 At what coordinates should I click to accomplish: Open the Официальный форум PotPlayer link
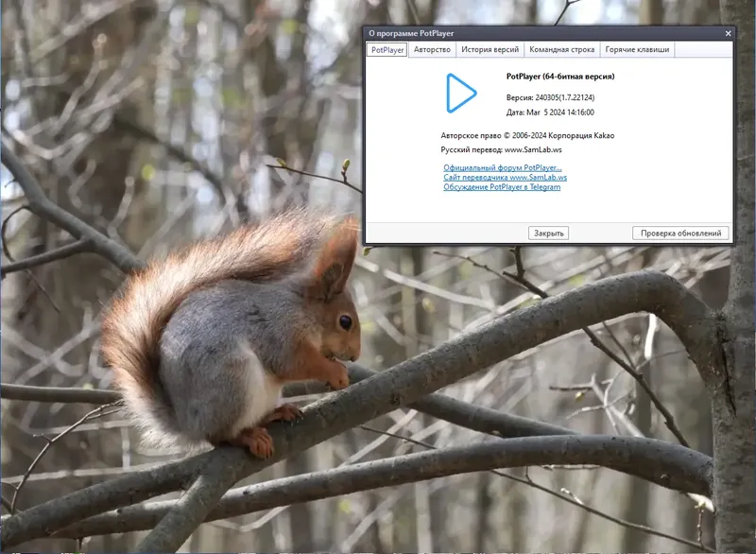503,167
